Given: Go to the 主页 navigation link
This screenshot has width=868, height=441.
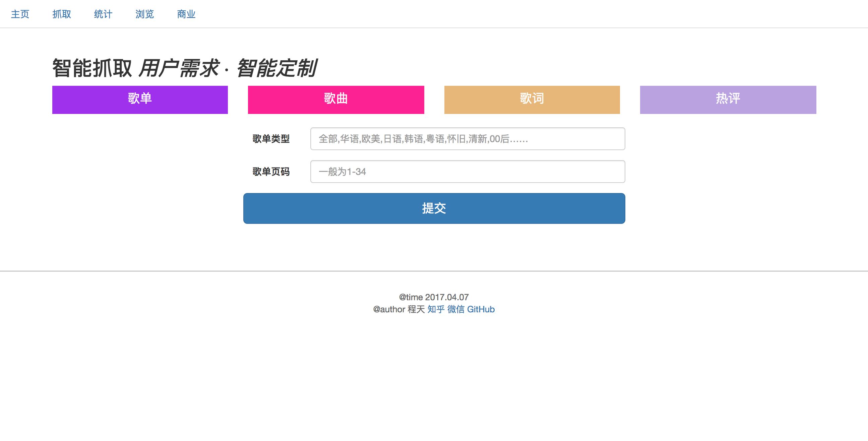Looking at the screenshot, I should pos(20,14).
